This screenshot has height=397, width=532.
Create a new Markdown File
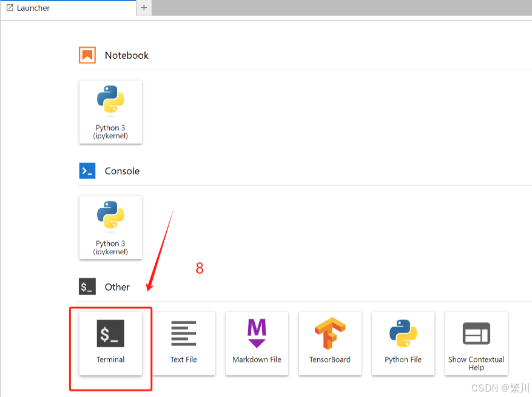(257, 344)
